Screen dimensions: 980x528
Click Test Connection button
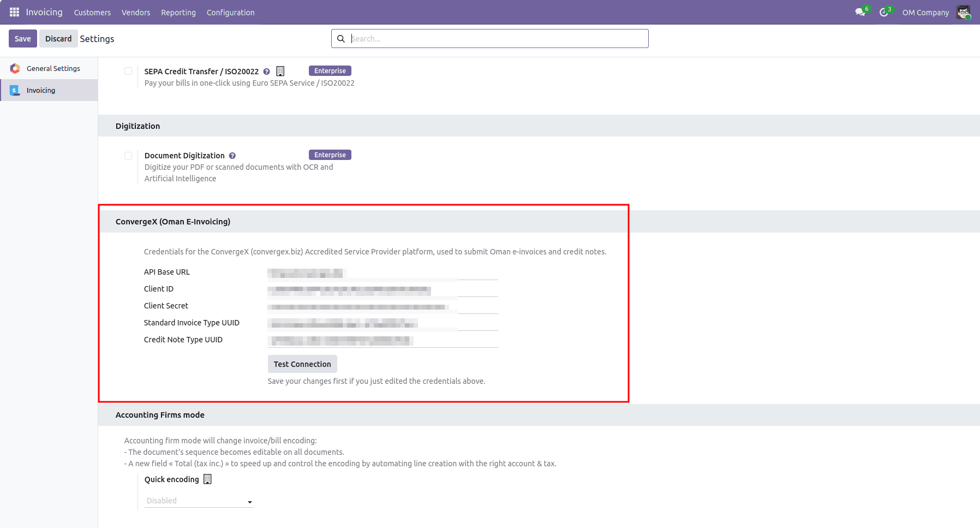point(302,364)
